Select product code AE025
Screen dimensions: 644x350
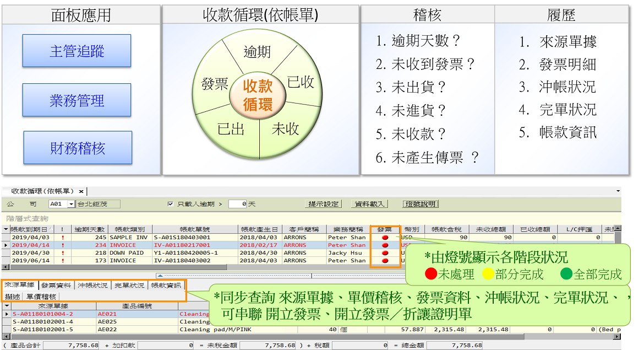tap(137, 322)
